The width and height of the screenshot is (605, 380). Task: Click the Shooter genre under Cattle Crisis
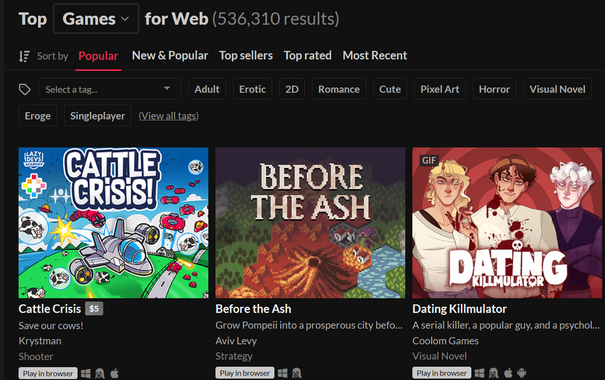36,356
